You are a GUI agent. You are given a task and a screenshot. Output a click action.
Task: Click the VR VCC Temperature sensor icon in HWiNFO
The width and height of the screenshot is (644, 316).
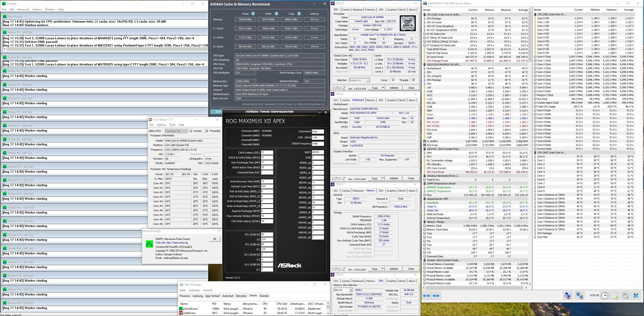tap(425, 30)
